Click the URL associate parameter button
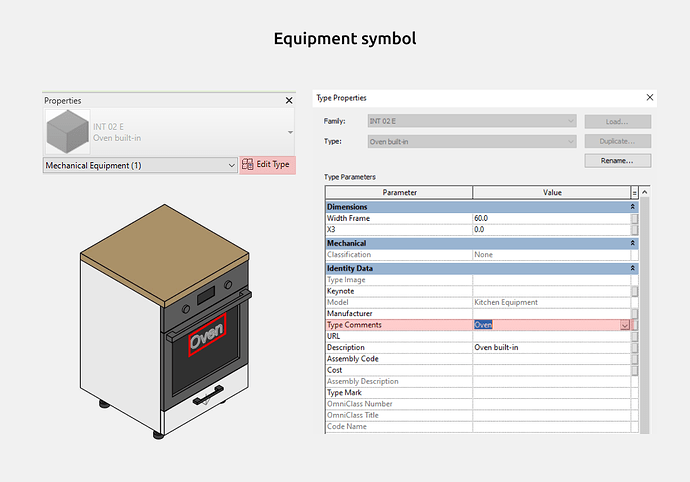This screenshot has height=482, width=690. 634,336
